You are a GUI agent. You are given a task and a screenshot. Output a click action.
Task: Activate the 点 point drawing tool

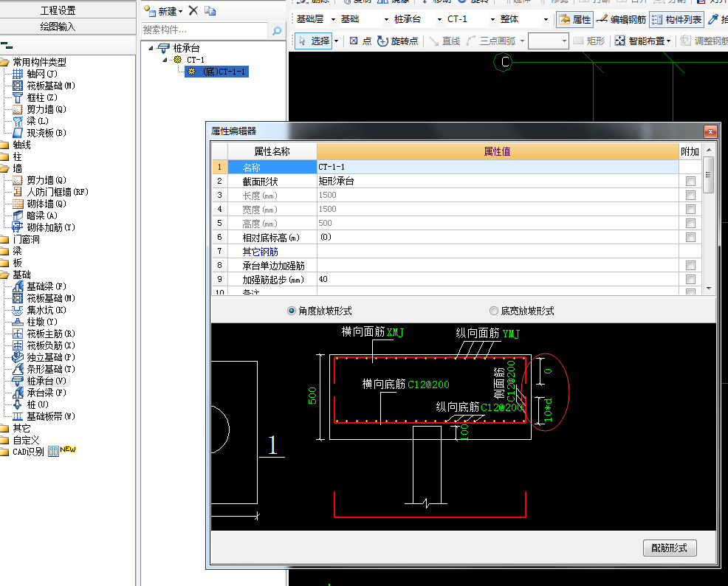pyautogui.click(x=360, y=41)
